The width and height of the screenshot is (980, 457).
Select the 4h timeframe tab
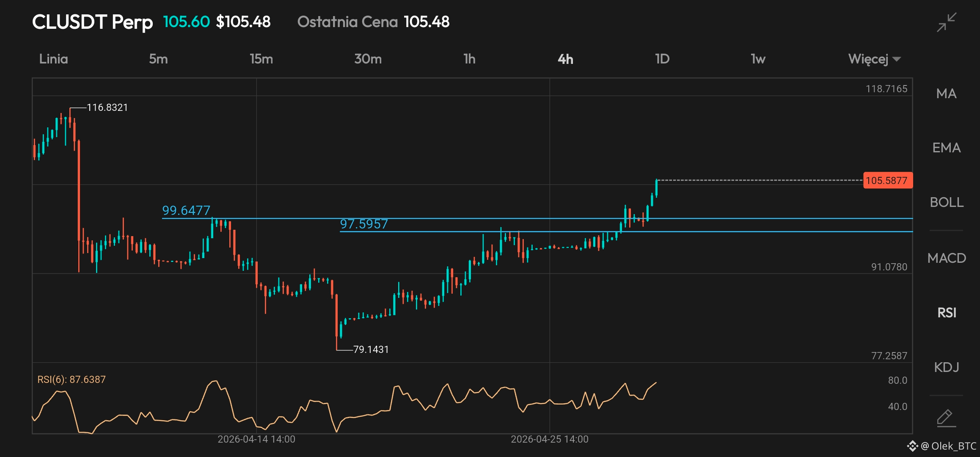tap(565, 59)
